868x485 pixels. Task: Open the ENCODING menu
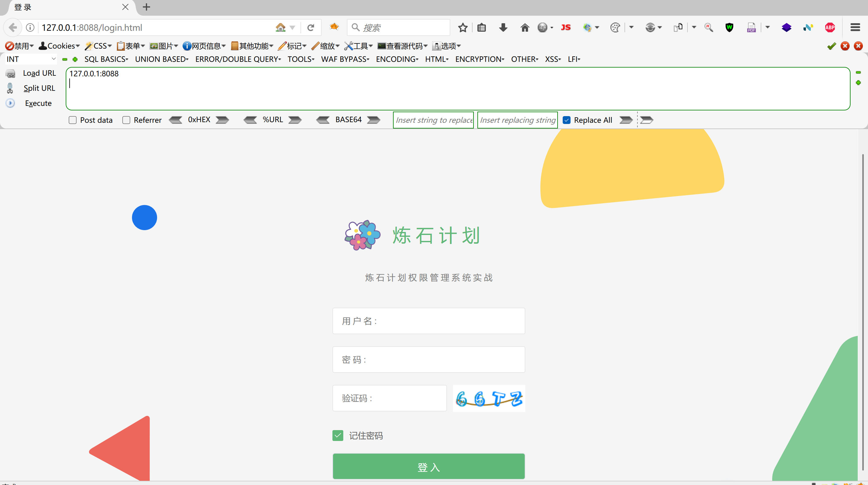tap(397, 59)
